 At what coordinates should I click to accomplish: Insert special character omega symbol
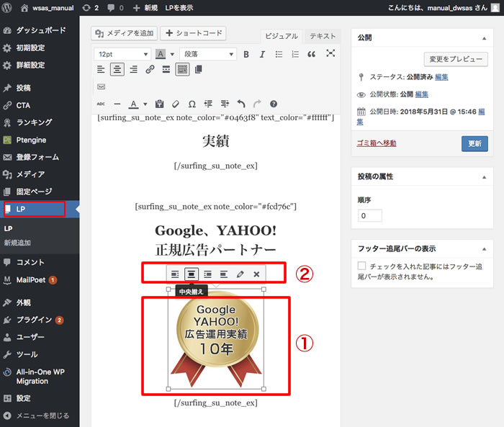pos(192,104)
